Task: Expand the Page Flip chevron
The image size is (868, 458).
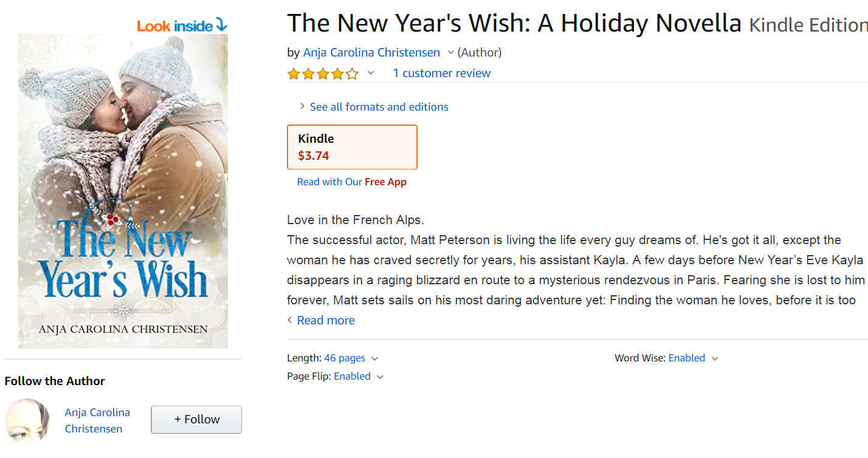Action: [x=381, y=377]
